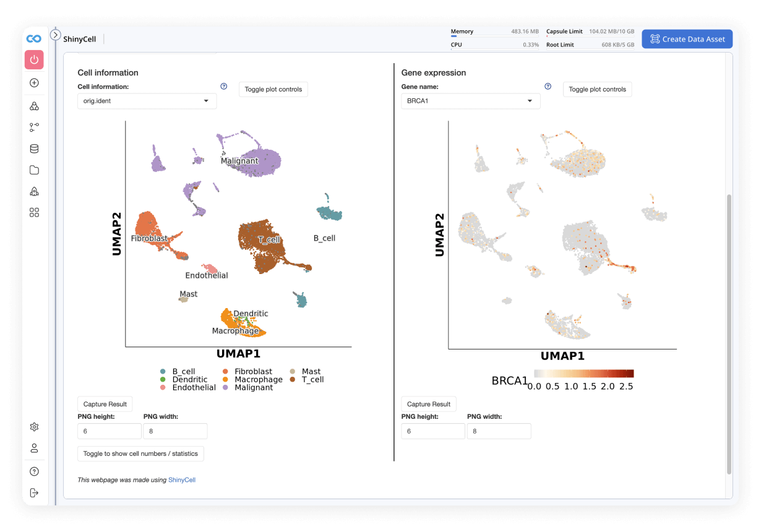
Task: Open the ShinyCell link in footer
Action: coord(182,479)
